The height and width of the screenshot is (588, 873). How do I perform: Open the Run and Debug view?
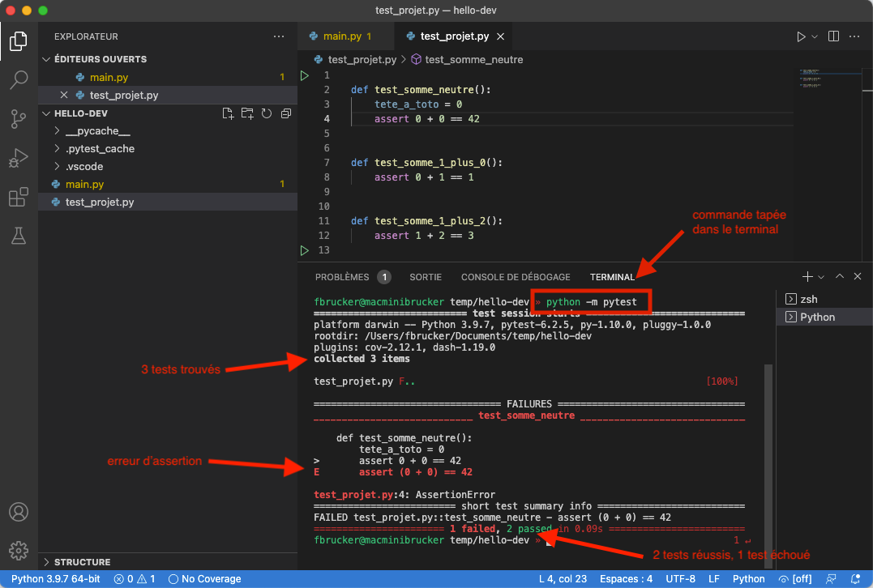(x=18, y=158)
